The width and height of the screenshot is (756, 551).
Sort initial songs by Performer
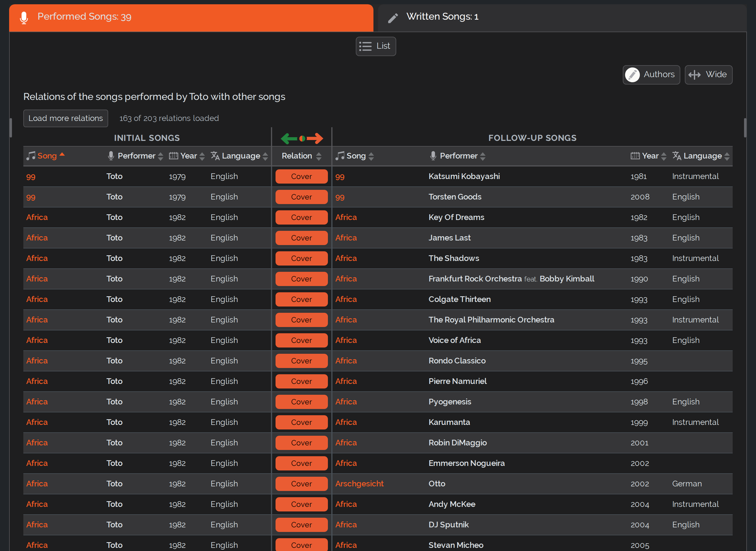pos(136,156)
